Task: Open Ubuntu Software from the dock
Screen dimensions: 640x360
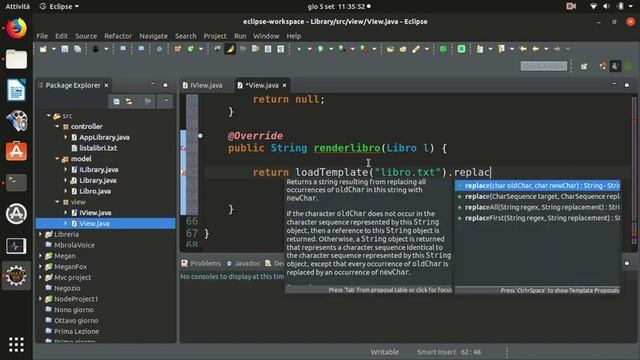Action: [x=16, y=151]
